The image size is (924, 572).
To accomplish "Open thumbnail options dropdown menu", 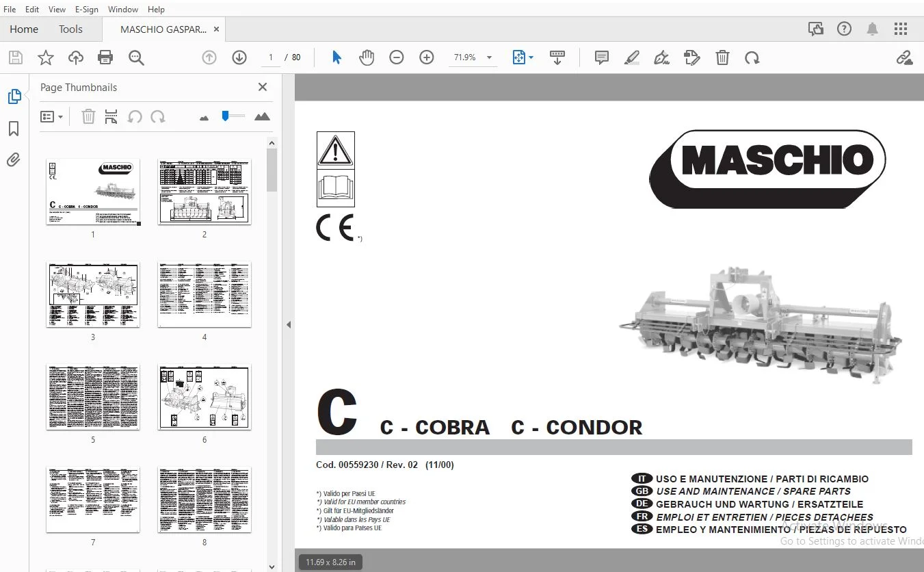I will pos(51,117).
